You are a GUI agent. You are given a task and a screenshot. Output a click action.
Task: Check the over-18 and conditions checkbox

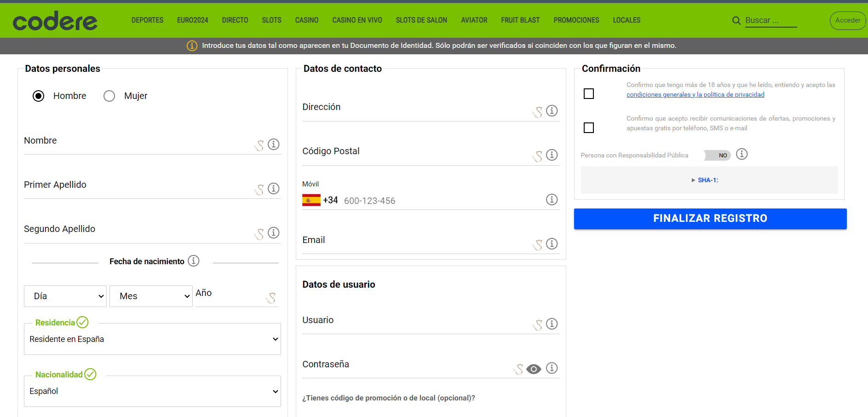[589, 94]
